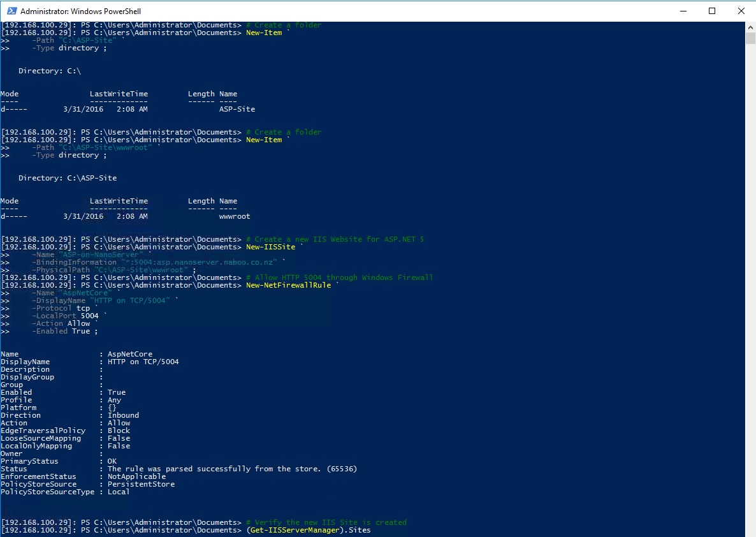Click the "LastWriteTime" header above ASP-Site row

[x=119, y=94]
